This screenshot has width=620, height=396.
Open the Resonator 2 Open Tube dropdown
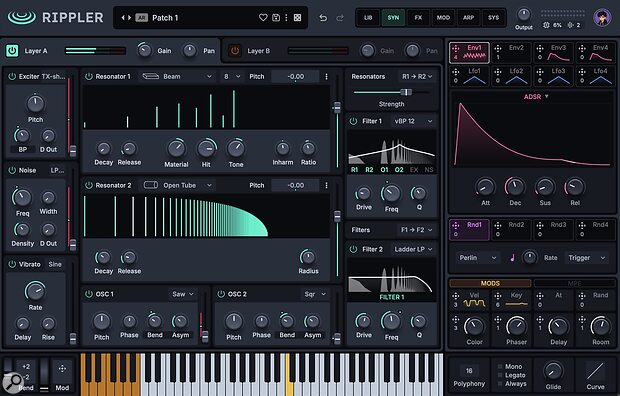pyautogui.click(x=178, y=185)
